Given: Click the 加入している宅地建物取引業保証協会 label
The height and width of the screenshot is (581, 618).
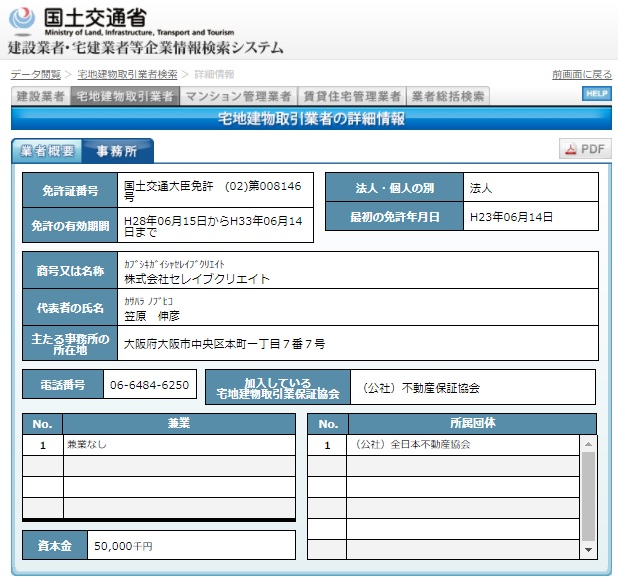Looking at the screenshot, I should click(278, 388).
